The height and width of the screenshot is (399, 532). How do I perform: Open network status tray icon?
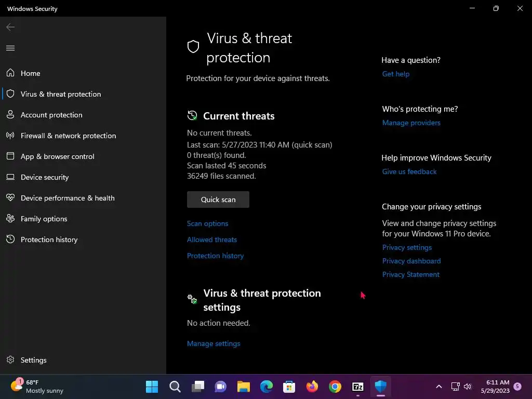(455, 387)
